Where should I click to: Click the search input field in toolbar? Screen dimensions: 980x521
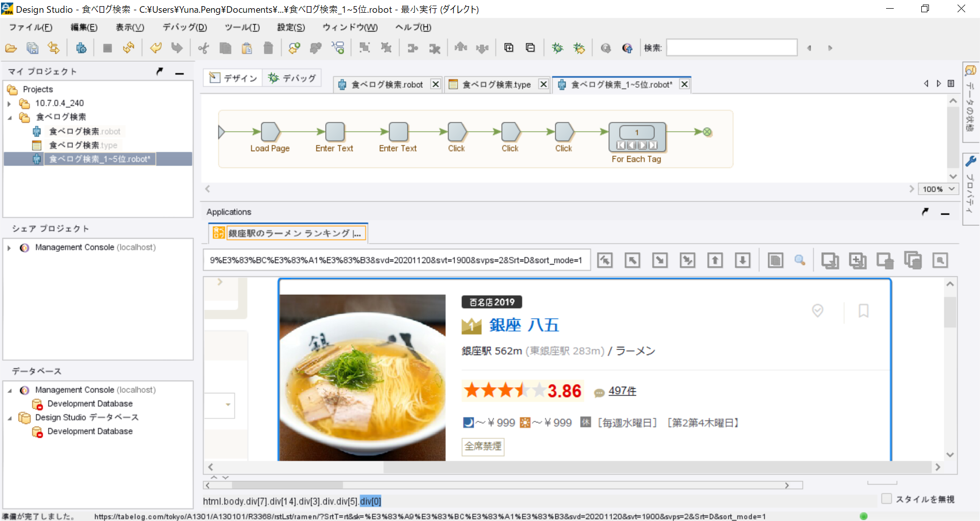point(731,48)
